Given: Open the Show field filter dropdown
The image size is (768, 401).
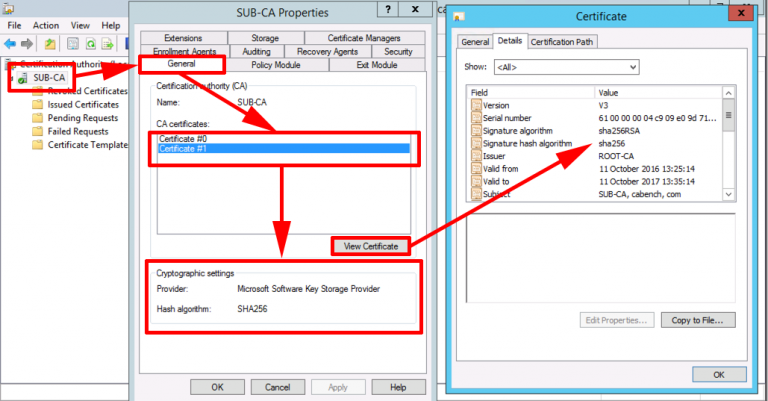Looking at the screenshot, I should click(x=567, y=67).
